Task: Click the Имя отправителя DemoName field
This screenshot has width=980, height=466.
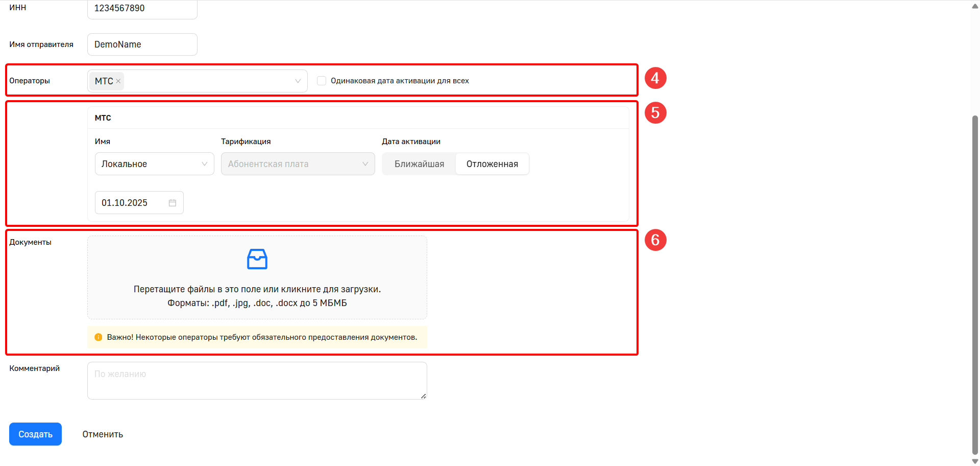Action: coord(142,44)
